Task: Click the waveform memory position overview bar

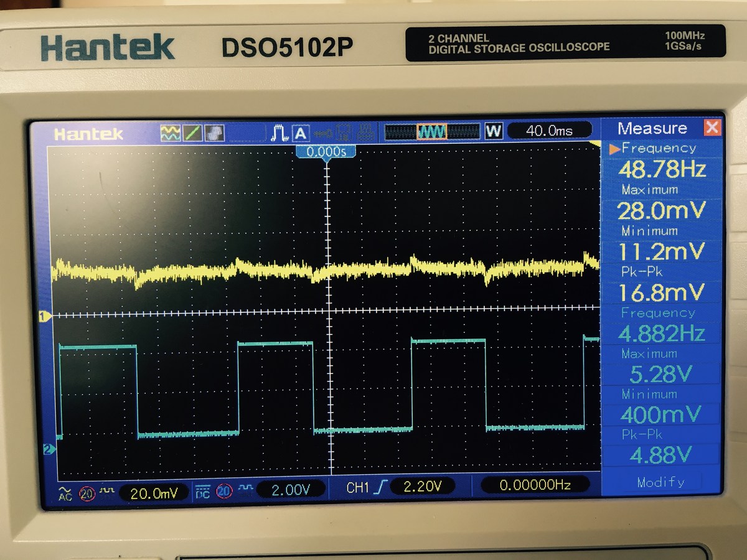Action: pyautogui.click(x=433, y=131)
